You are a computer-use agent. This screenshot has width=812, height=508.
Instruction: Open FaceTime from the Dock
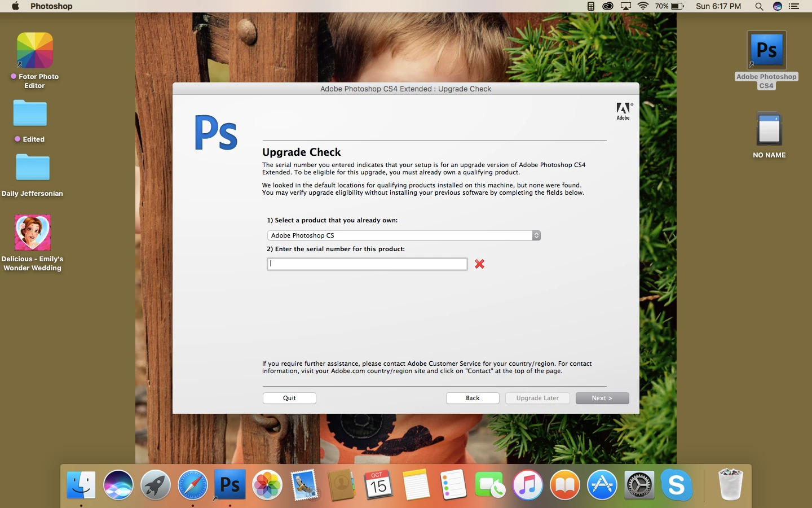tap(490, 485)
